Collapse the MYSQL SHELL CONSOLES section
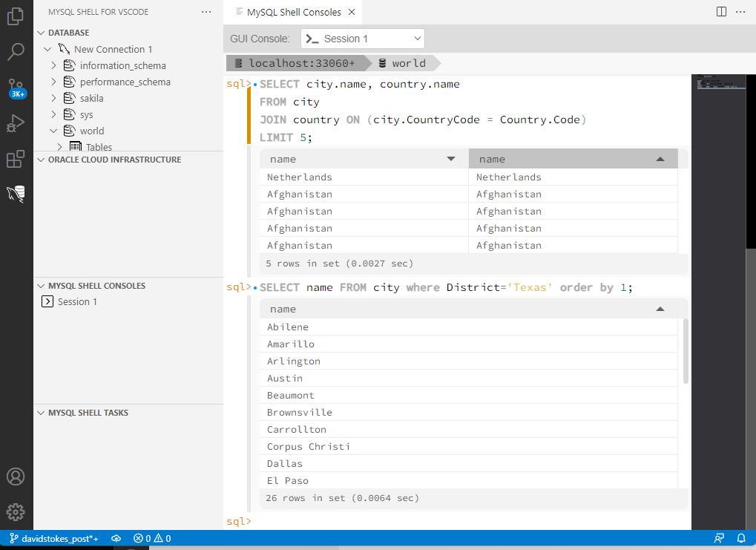Image resolution: width=756 pixels, height=550 pixels. [x=41, y=286]
